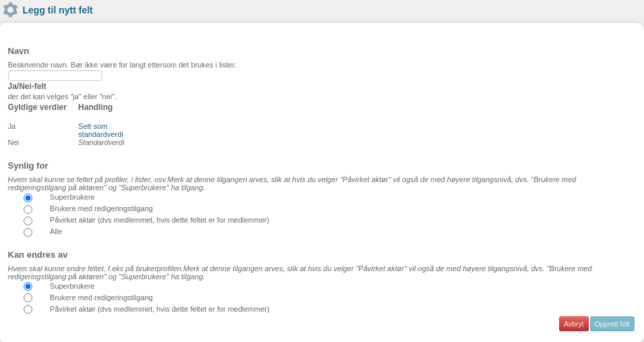
Task: Click the "Synlig for" section heading
Action: pos(28,166)
